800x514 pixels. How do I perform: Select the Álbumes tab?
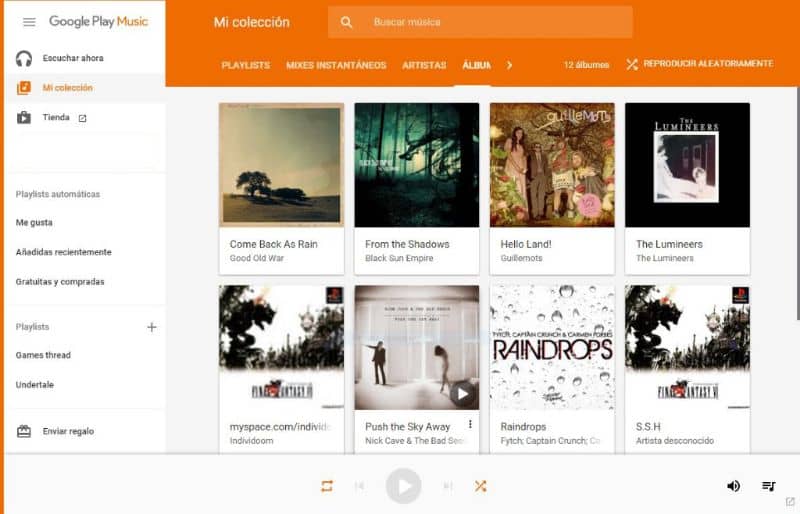(477, 65)
